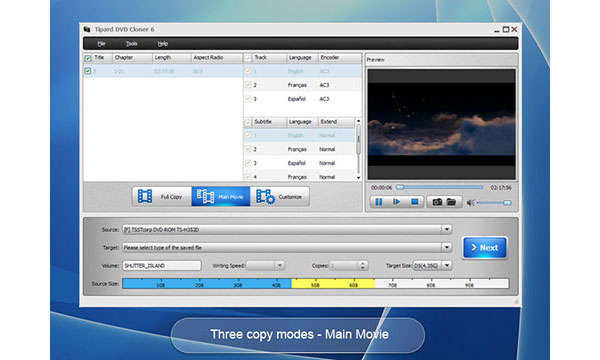Click the Length column header
Screen dimensions: 600x360
(x=171, y=58)
